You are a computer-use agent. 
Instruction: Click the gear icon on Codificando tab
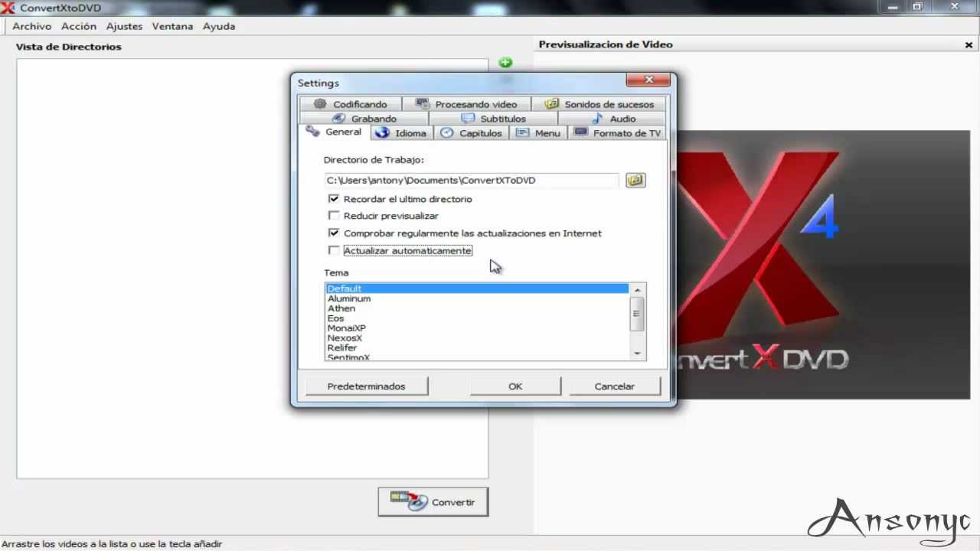click(x=320, y=103)
